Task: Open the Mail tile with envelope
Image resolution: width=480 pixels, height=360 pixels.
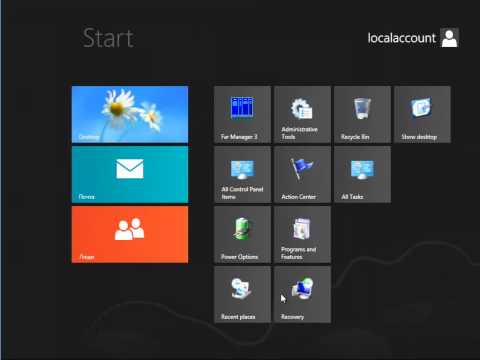Action: 130,174
